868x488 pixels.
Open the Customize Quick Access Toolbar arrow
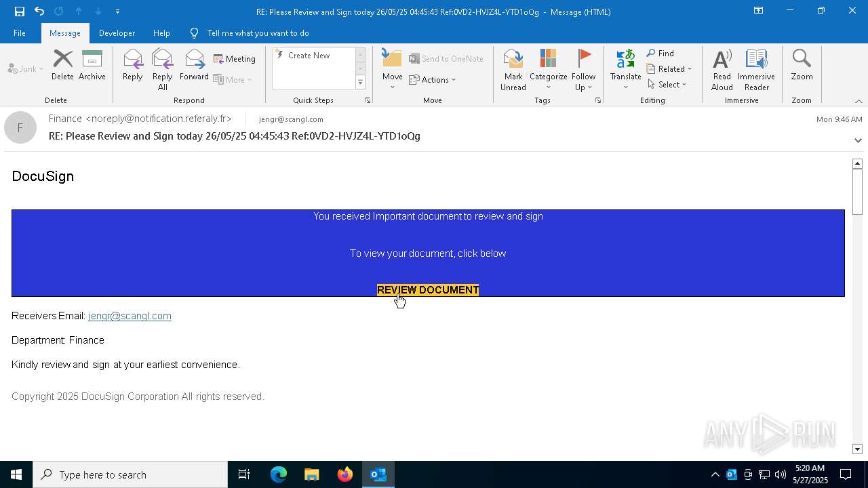pos(117,12)
